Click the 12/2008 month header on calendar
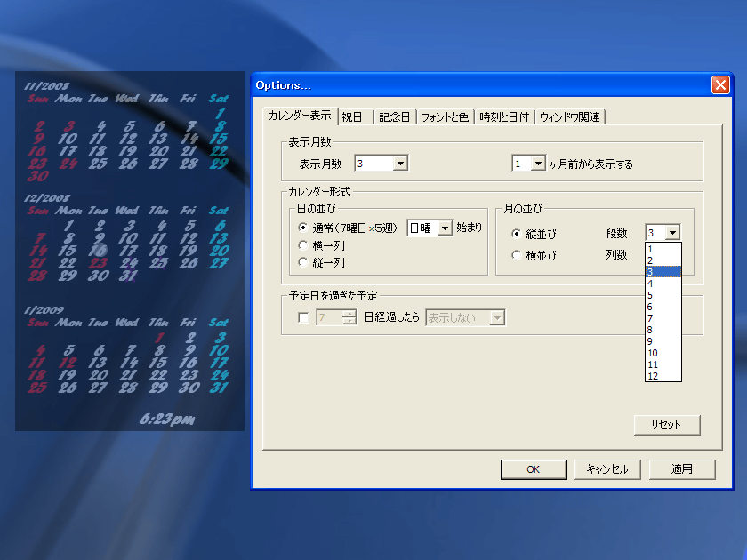 point(47,198)
